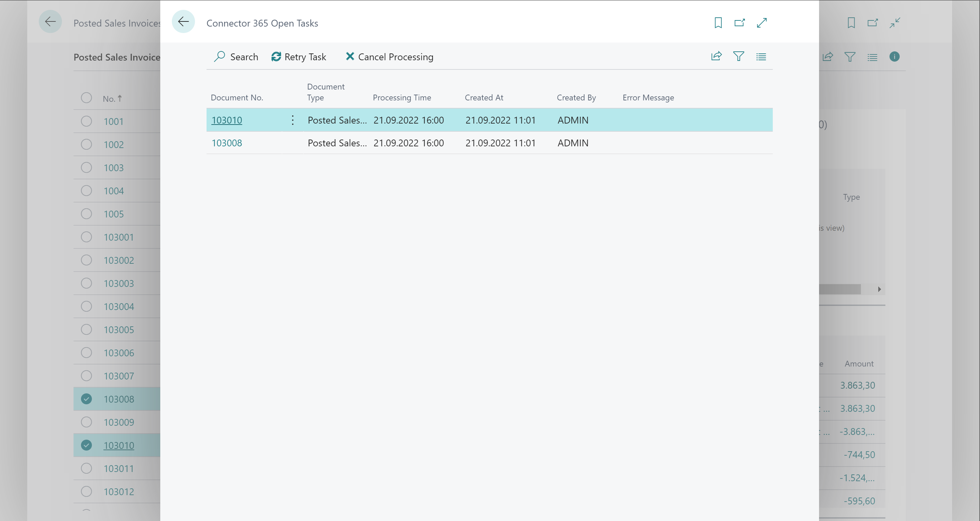This screenshot has width=980, height=521.
Task: Open amount -744,50 in FactBox
Action: (859, 455)
